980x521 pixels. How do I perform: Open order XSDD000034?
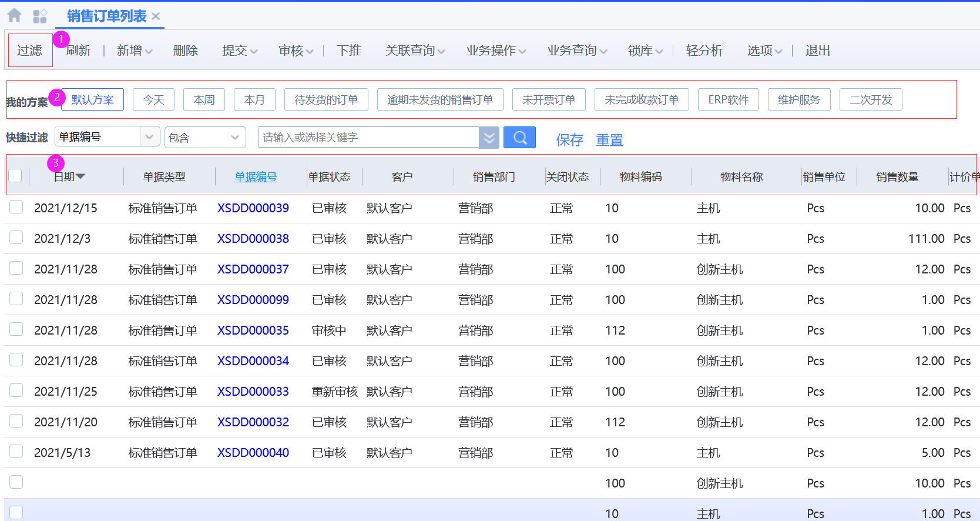point(253,361)
